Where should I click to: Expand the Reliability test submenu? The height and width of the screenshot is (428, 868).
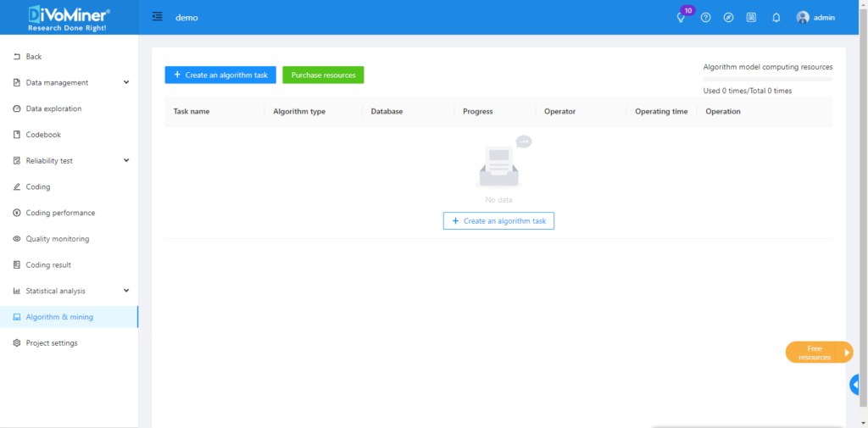[126, 160]
